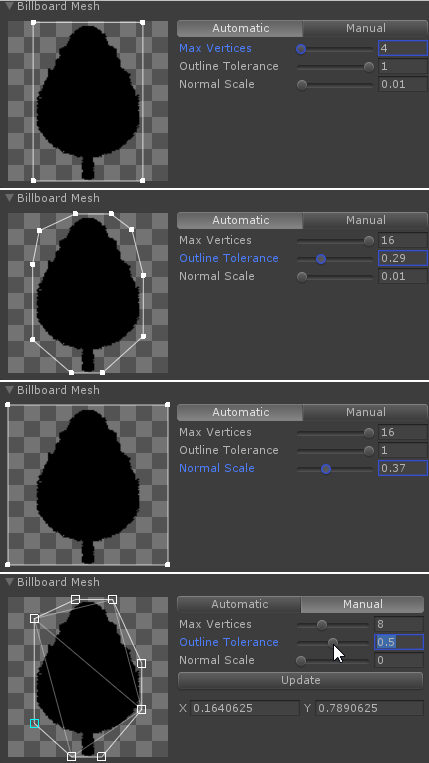Choose Automatic tab in the third panel
429x763 pixels.
tap(240, 412)
